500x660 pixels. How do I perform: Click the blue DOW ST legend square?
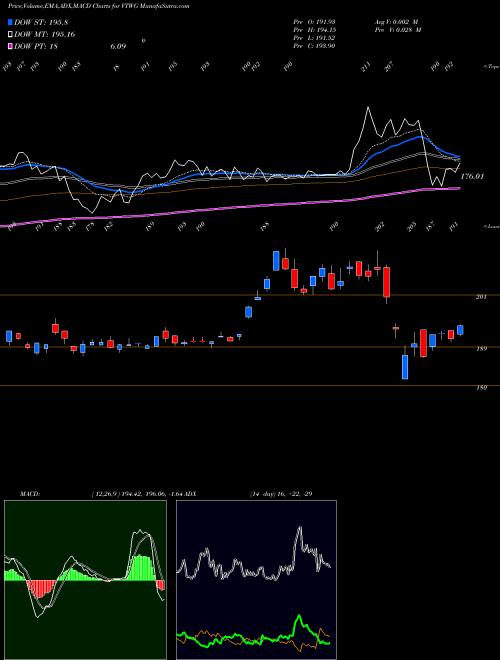(11, 22)
